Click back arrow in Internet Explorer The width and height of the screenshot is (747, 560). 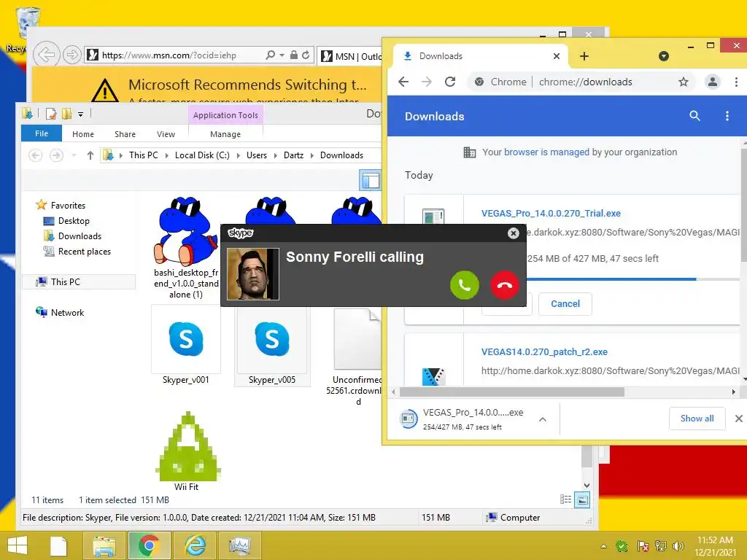click(46, 55)
